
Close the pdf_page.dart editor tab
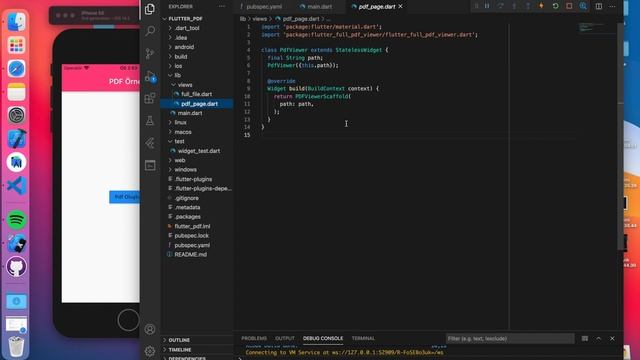point(400,7)
